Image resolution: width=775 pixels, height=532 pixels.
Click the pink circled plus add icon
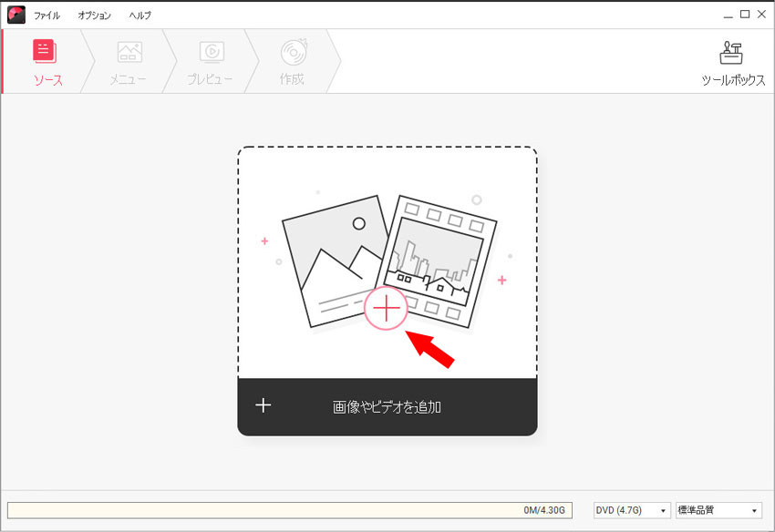tap(386, 308)
